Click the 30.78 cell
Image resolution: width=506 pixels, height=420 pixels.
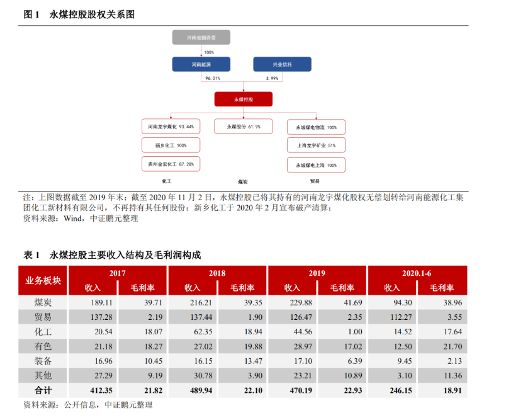click(x=193, y=375)
